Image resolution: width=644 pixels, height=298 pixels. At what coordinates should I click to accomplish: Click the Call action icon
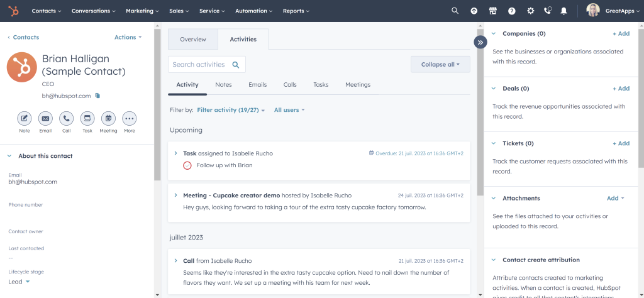point(66,119)
